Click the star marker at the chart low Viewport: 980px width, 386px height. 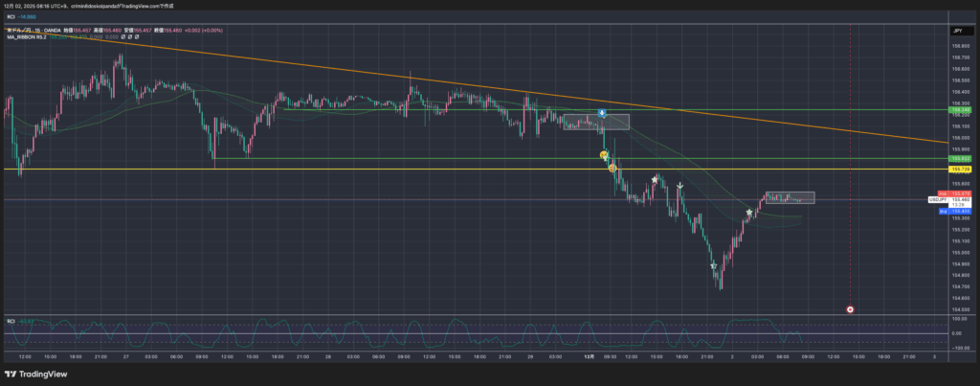pos(713,266)
